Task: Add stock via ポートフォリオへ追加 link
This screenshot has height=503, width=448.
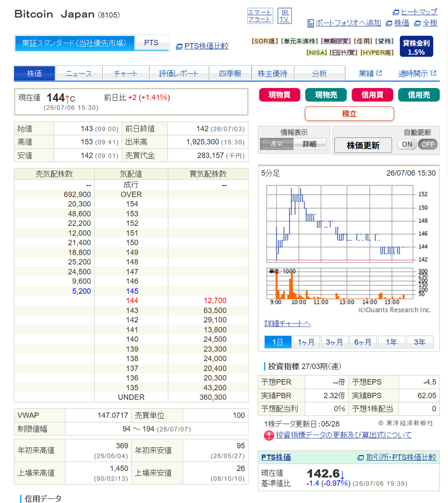Action: tap(348, 23)
